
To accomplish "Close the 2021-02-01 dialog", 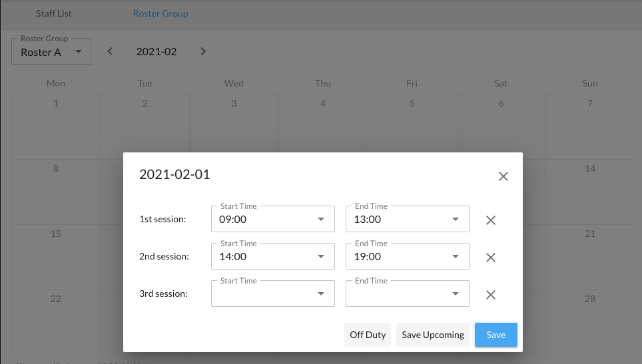I will (503, 176).
